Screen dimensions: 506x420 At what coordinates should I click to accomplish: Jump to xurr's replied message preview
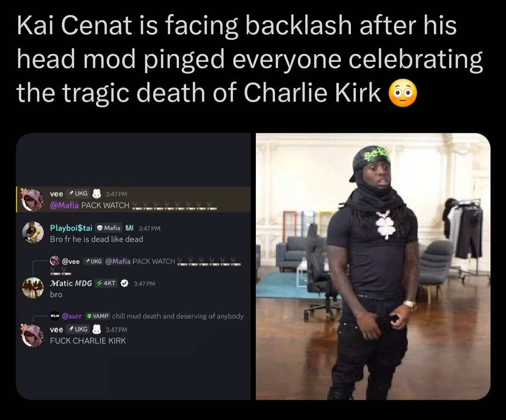(x=147, y=316)
